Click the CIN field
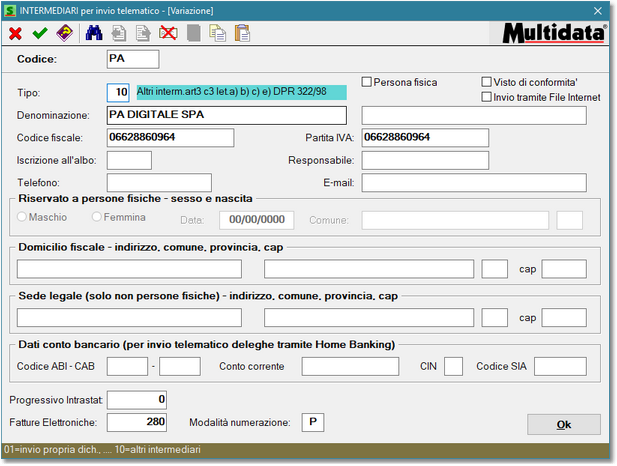Image resolution: width=617 pixels, height=466 pixels. point(453,366)
